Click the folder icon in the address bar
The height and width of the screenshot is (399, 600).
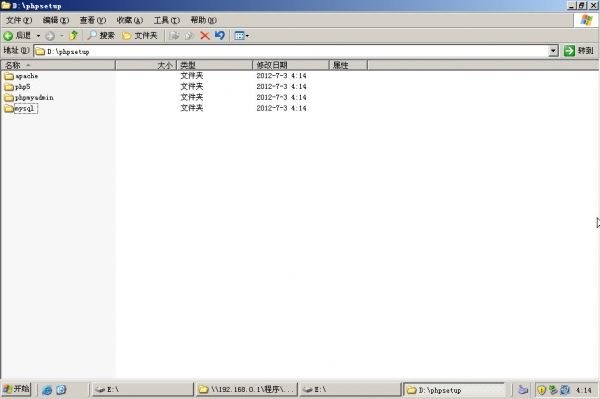point(40,51)
